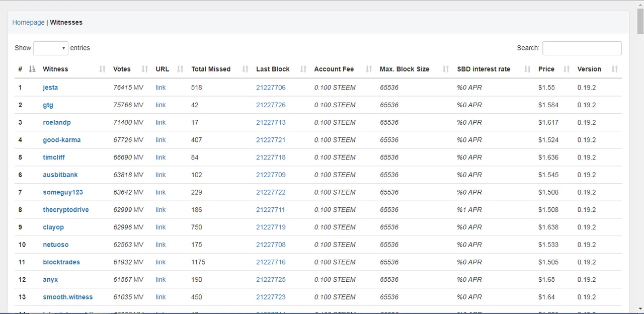Sort table by Account Fee arrows
The width and height of the screenshot is (644, 314).
[x=369, y=69]
